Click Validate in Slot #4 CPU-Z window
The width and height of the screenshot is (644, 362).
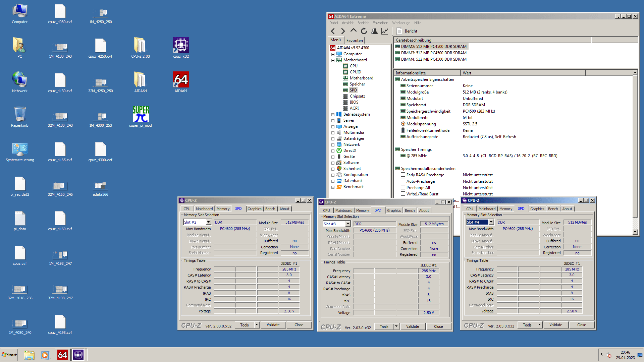point(556,325)
